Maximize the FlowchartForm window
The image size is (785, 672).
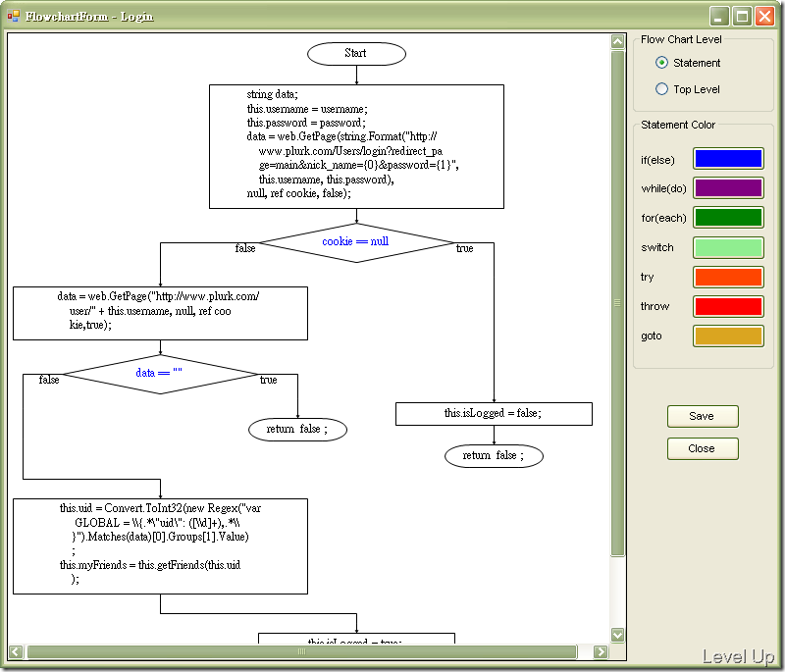[x=742, y=16]
